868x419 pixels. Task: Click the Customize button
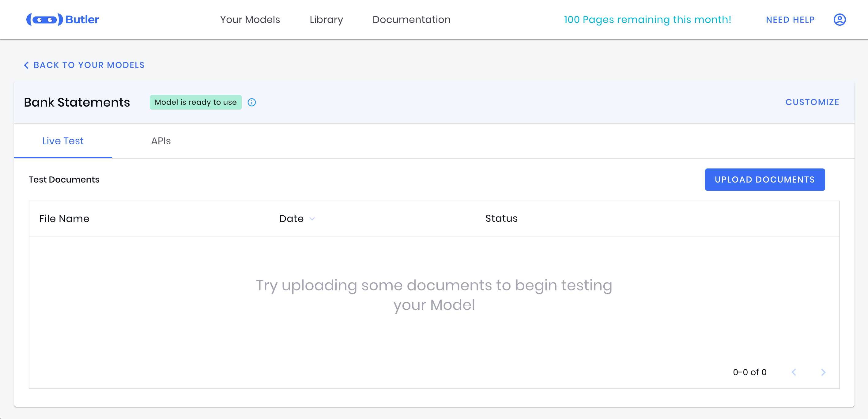[812, 102]
